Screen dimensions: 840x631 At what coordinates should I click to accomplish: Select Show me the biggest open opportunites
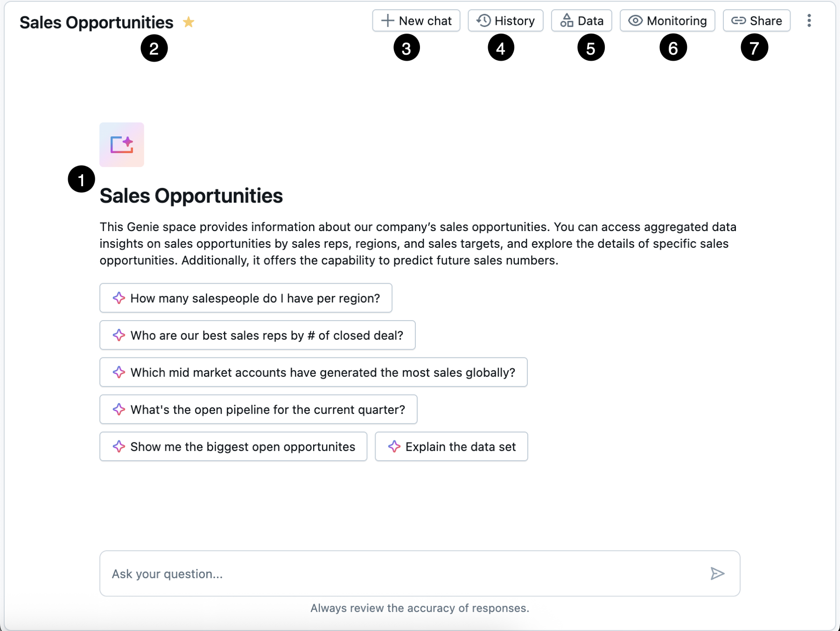point(233,447)
